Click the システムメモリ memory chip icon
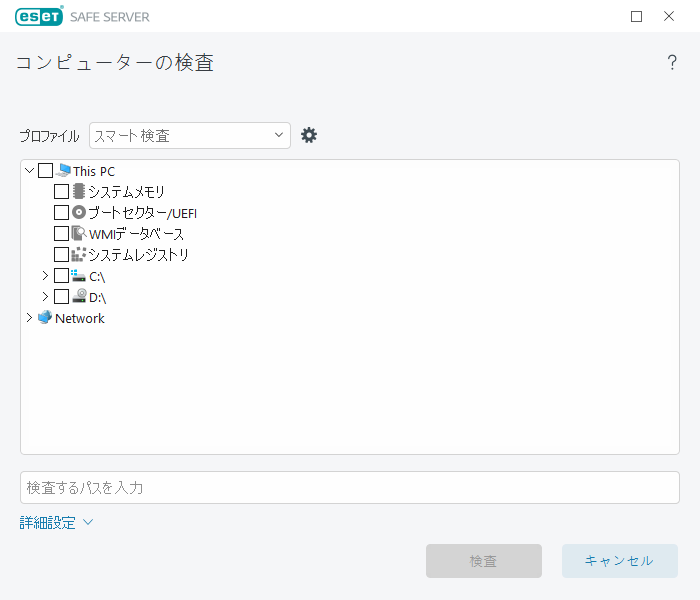This screenshot has width=700, height=600. click(79, 191)
